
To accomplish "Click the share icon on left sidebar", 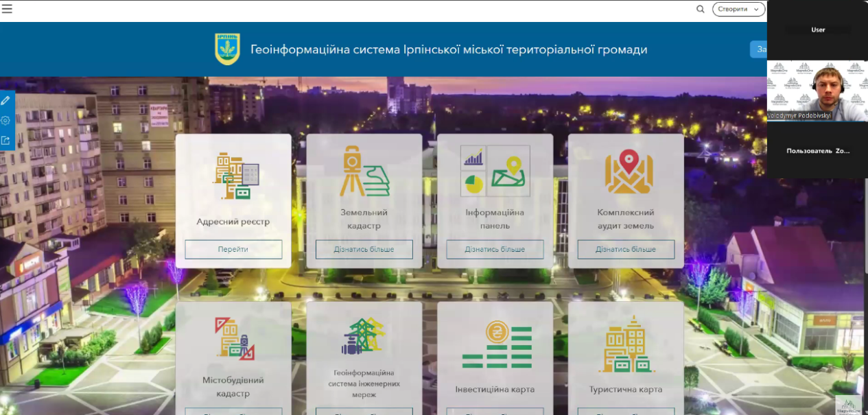I will (x=5, y=140).
